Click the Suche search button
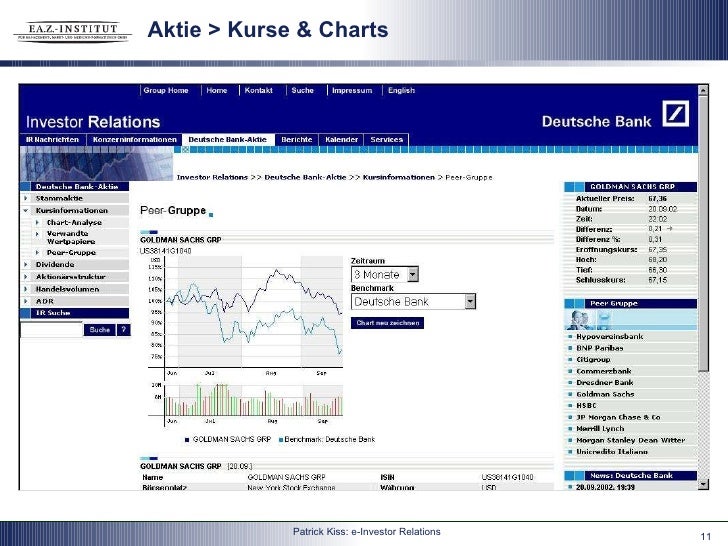This screenshot has width=728, height=546. pos(99,330)
